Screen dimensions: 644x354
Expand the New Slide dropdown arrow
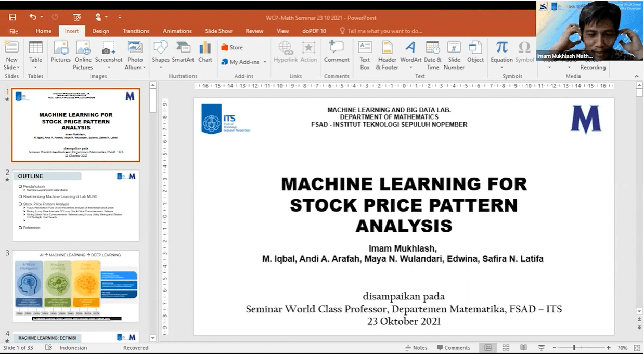(11, 67)
